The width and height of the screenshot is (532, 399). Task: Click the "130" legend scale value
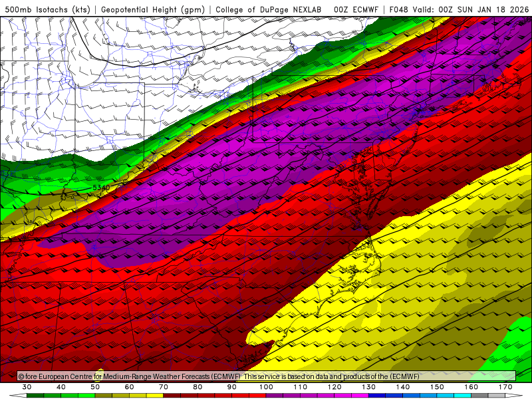[x=369, y=387]
